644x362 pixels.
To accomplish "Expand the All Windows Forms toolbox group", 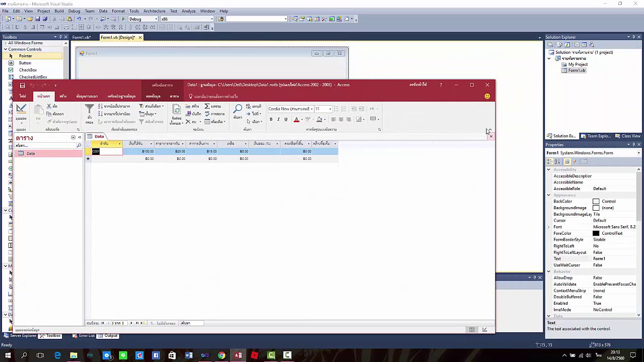I will [x=6, y=43].
